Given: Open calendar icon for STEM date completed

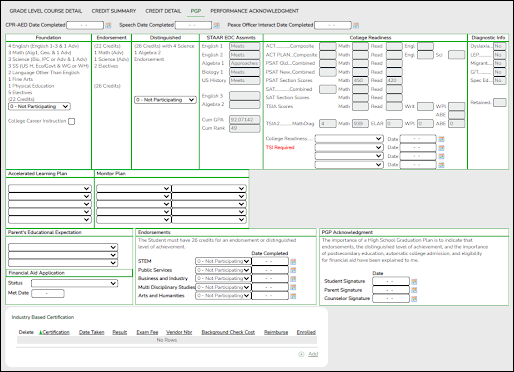Looking at the screenshot, I should (293, 262).
